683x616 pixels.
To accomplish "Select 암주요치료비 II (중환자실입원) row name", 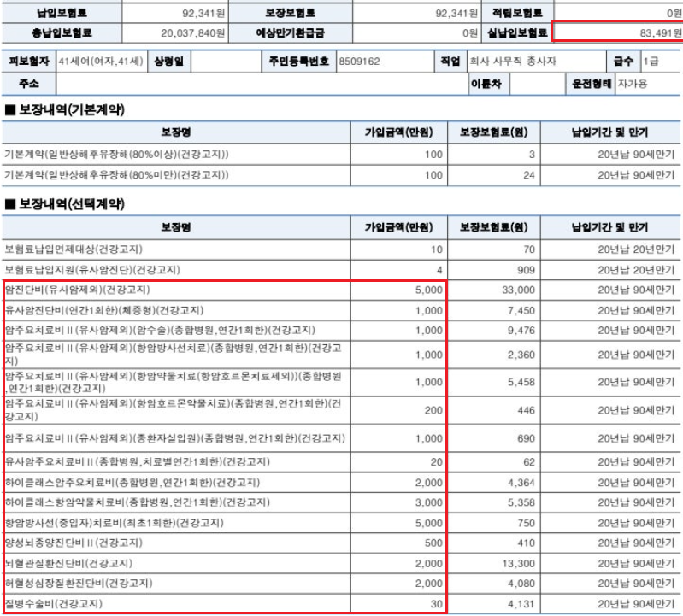I will click(x=175, y=438).
